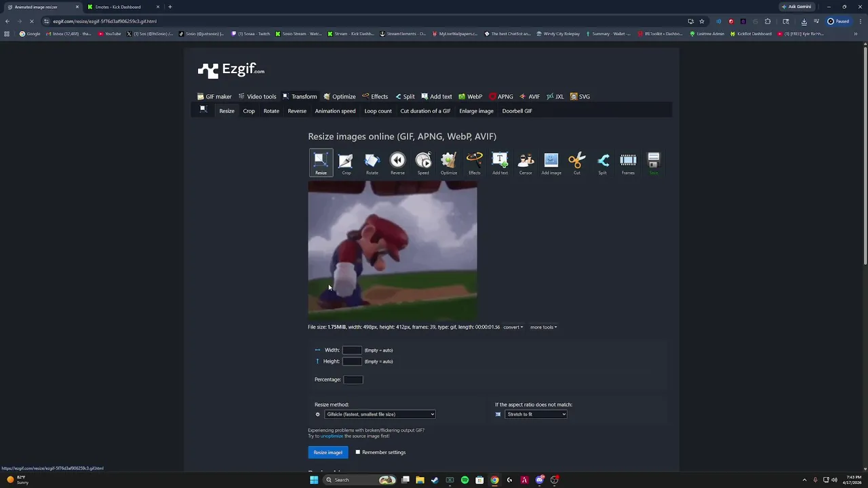Open the GIF maker menu
Image resolution: width=868 pixels, height=488 pixels.
[214, 96]
